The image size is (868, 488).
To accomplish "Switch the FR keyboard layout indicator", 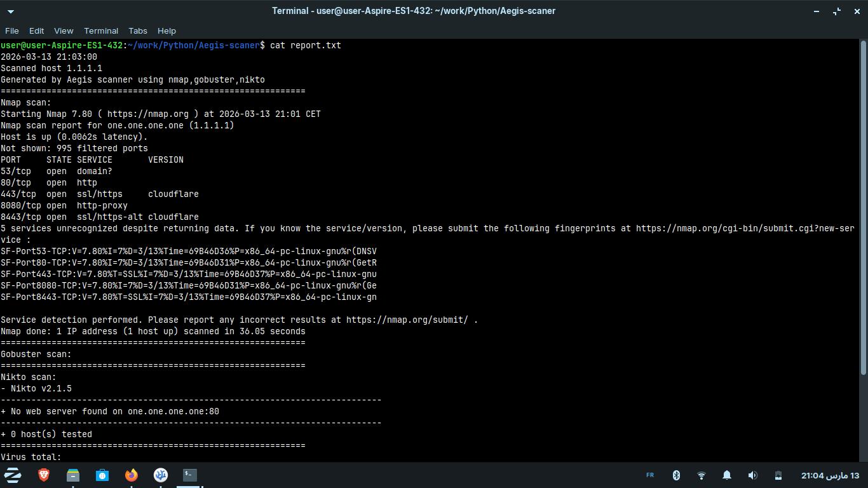I will [x=650, y=475].
